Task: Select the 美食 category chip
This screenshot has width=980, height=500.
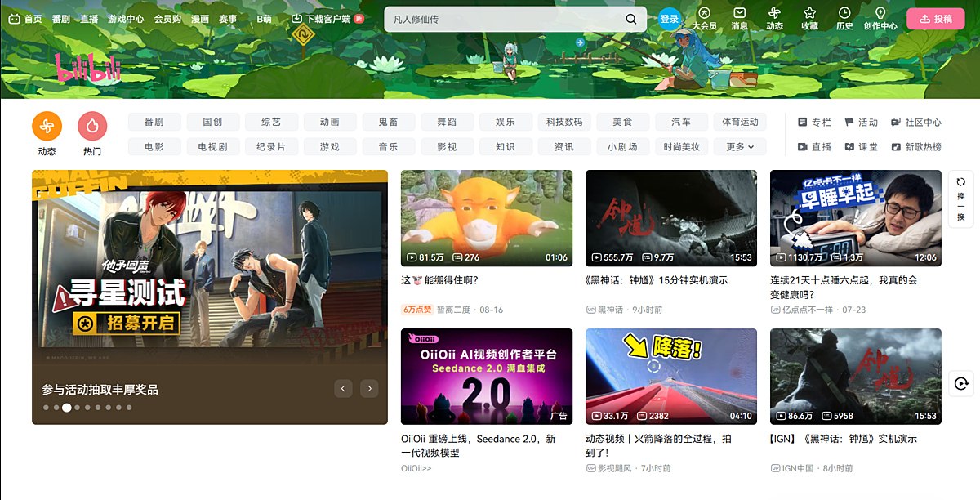Action: [x=622, y=122]
